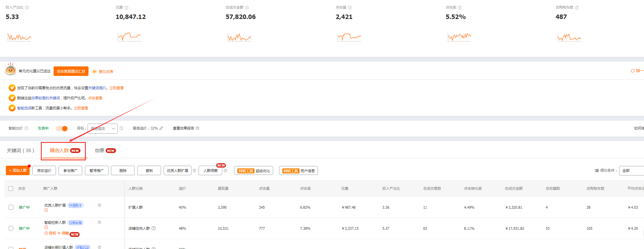The image size is (644, 249).
Task: Click the 关键词提价 link in the first suggestion
Action: (x=97, y=88)
